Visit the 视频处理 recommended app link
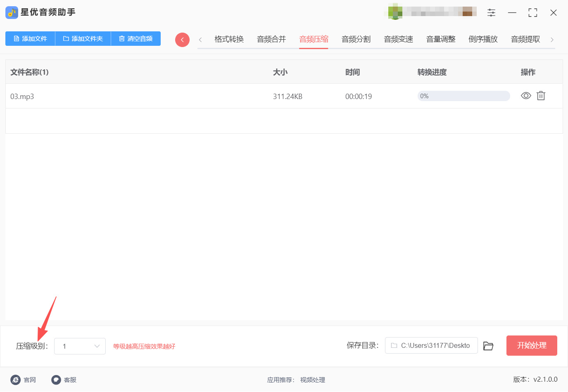568x392 pixels. tap(312, 380)
